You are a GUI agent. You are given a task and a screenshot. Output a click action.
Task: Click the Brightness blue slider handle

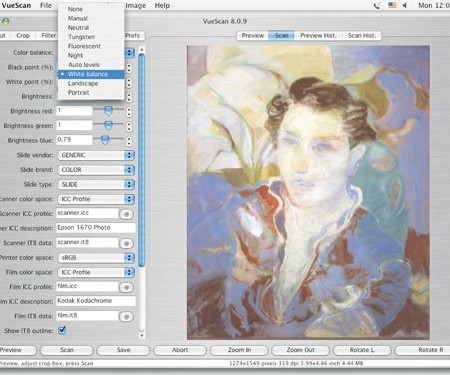pos(105,140)
